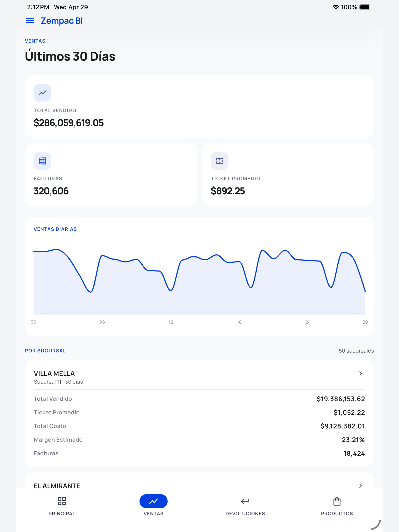Tap the Ticket Promedio value $892.25

tap(228, 191)
